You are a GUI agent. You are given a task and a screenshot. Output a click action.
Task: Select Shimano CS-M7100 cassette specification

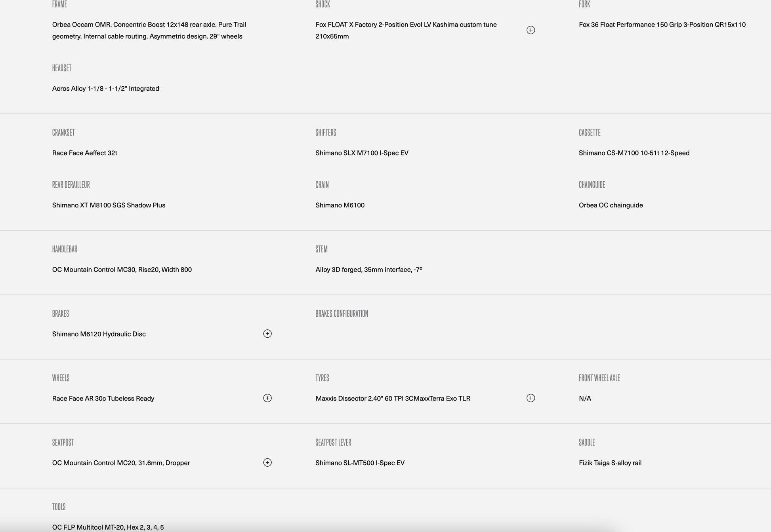click(634, 153)
